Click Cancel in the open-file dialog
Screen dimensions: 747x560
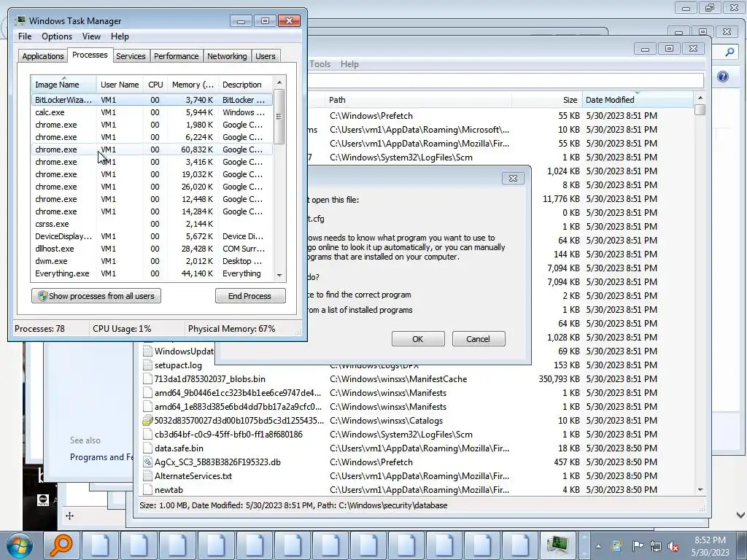pyautogui.click(x=479, y=338)
